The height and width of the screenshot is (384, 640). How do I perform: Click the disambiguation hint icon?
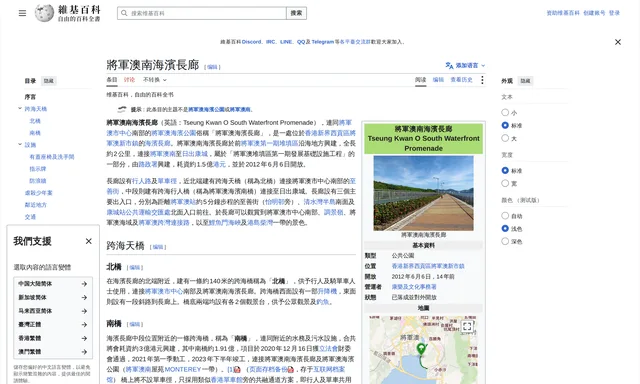pos(122,109)
